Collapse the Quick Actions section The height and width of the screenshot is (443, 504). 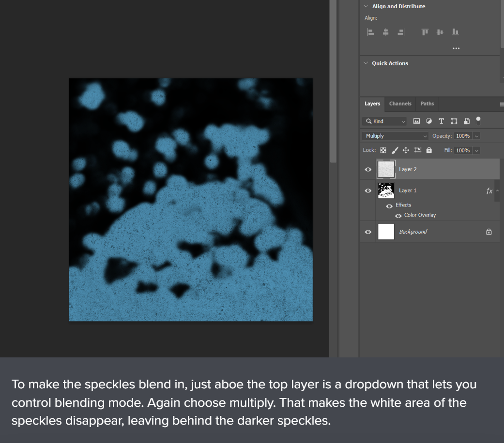coord(366,63)
